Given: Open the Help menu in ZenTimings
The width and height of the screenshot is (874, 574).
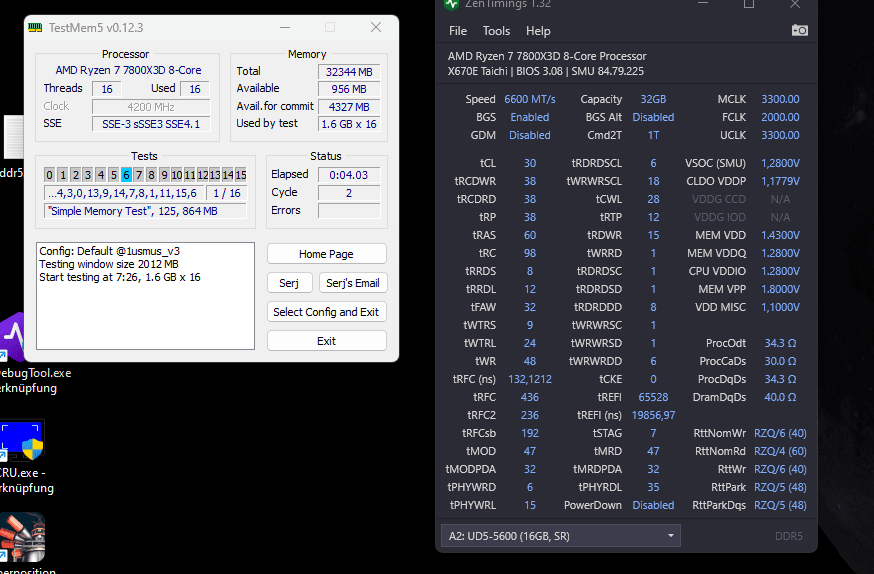Looking at the screenshot, I should coord(538,31).
